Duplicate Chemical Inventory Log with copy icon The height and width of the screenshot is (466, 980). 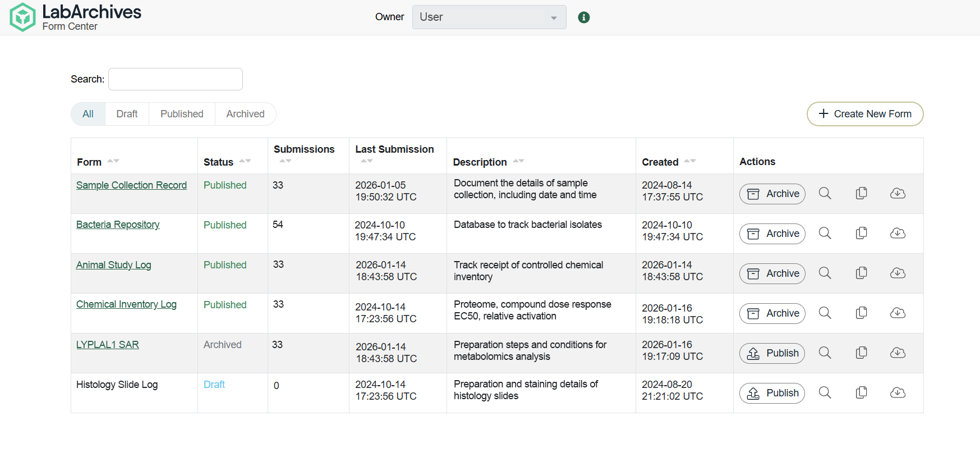point(862,313)
